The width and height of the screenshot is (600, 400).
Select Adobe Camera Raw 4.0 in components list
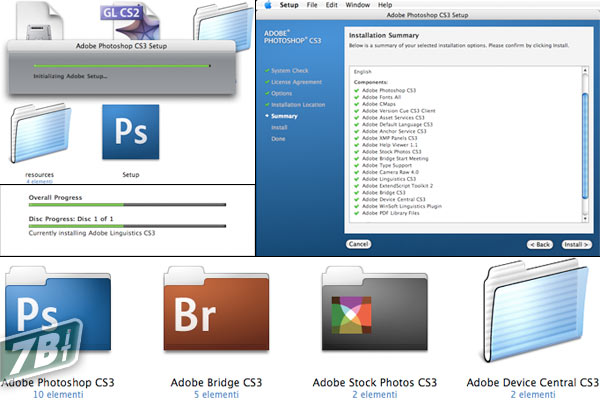click(x=391, y=171)
